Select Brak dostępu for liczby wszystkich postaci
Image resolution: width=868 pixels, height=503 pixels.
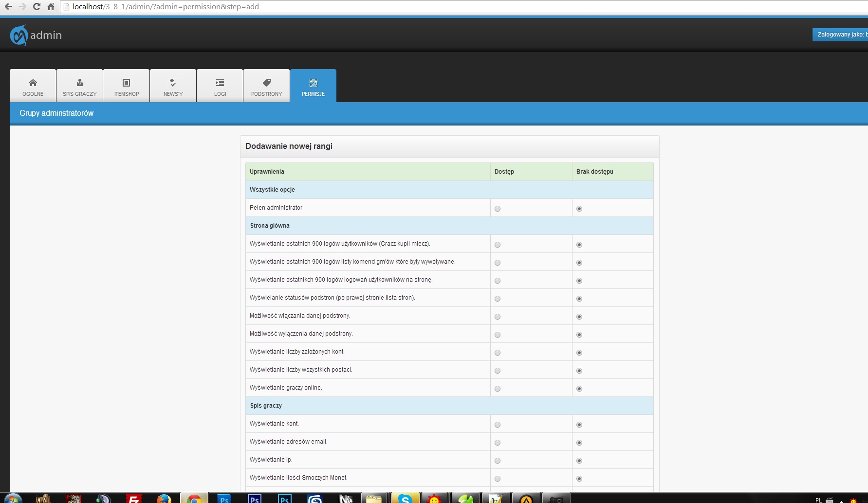(579, 371)
